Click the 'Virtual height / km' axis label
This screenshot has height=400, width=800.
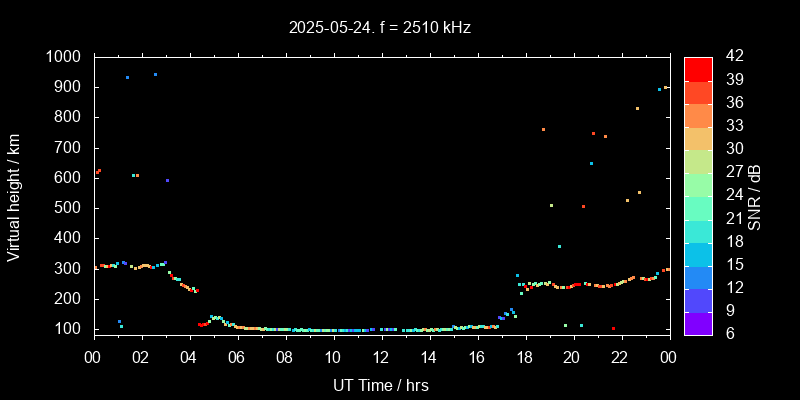point(14,197)
